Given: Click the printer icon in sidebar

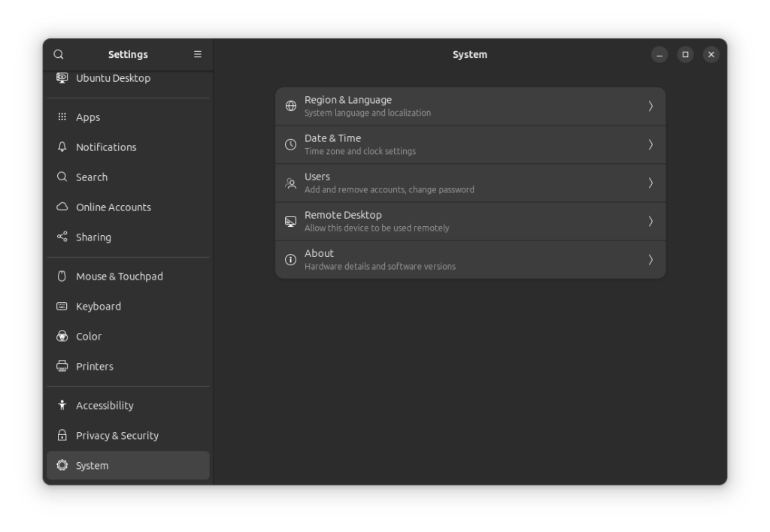Looking at the screenshot, I should [x=62, y=367].
